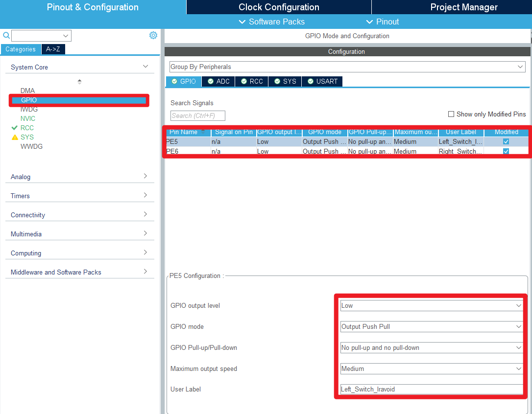This screenshot has height=414, width=532.
Task: Select NVIC in System Core list
Action: [28, 118]
